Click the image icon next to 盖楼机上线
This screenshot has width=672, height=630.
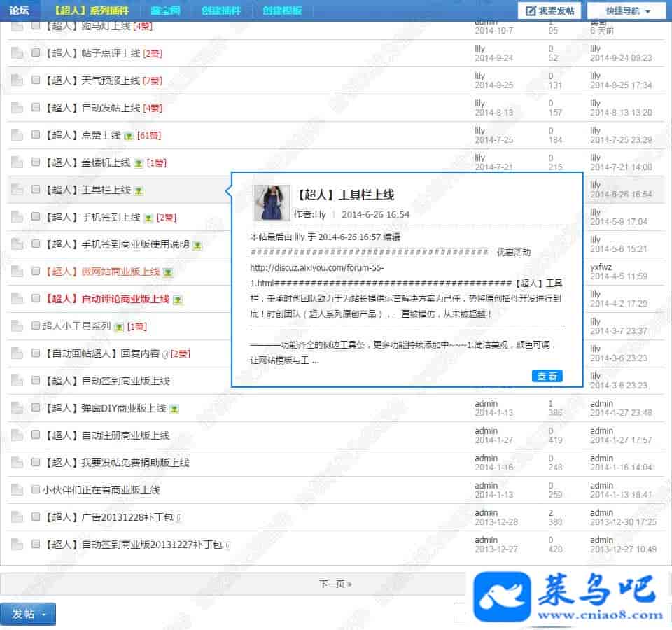[139, 163]
